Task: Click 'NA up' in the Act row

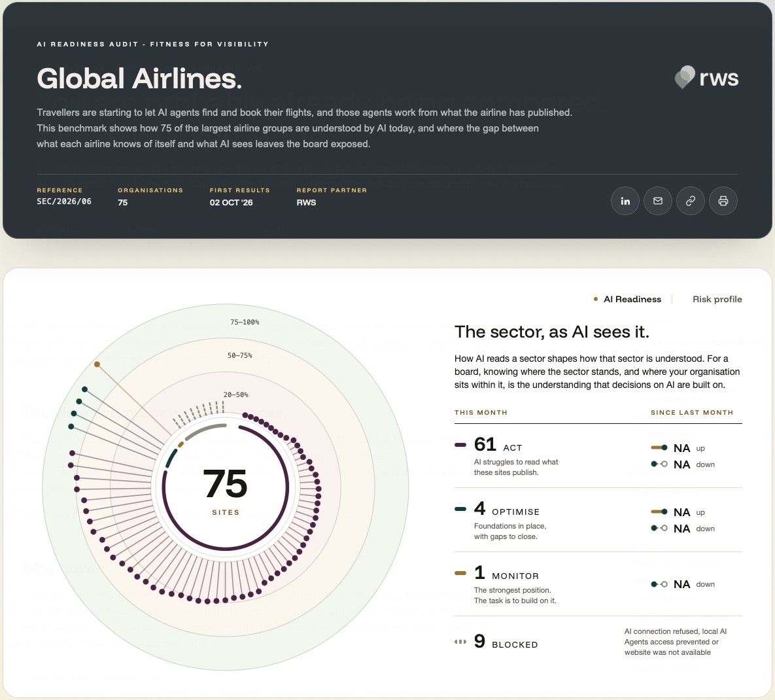Action: 689,448
